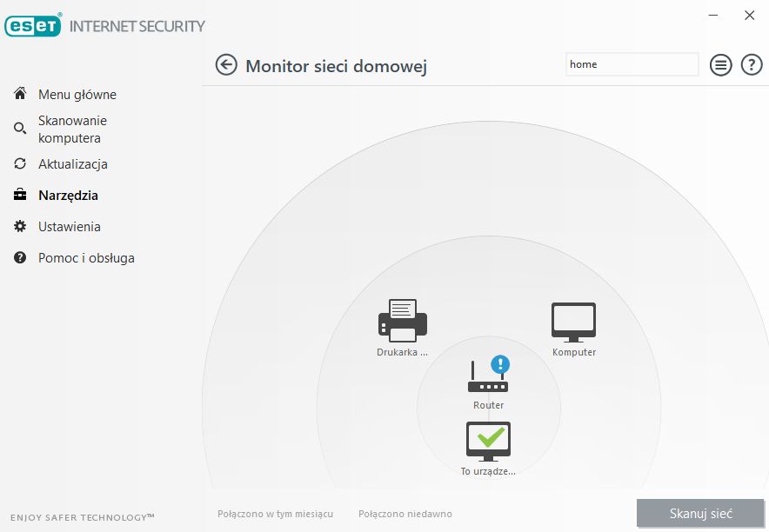Click the home icon beside Menu główne
The height and width of the screenshot is (532, 769).
coord(20,93)
